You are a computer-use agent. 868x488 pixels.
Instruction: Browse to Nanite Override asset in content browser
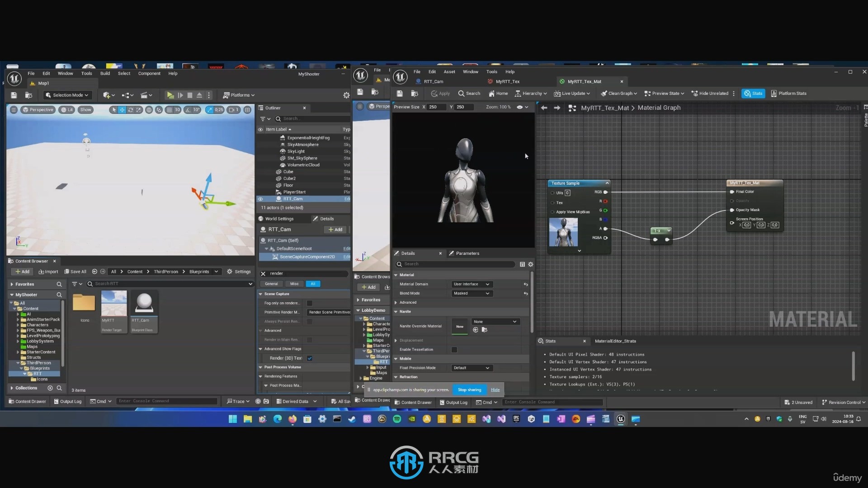(x=484, y=330)
